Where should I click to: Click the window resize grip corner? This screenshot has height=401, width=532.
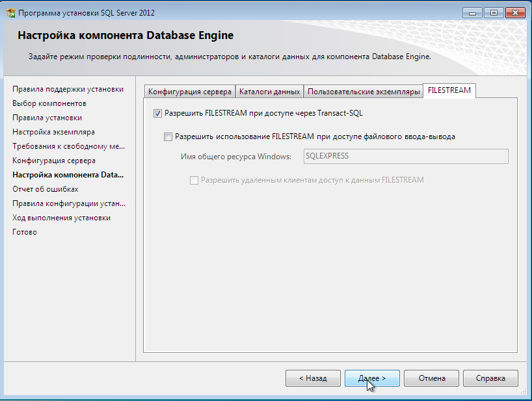tap(524, 391)
